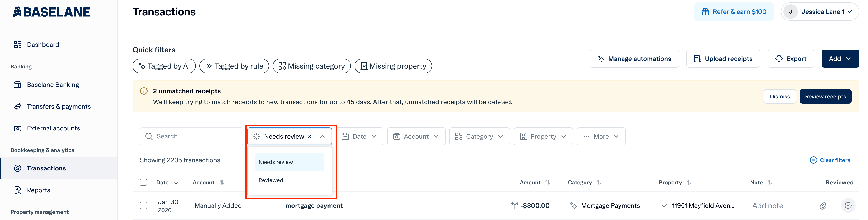Click the Review receipts button

click(x=825, y=97)
